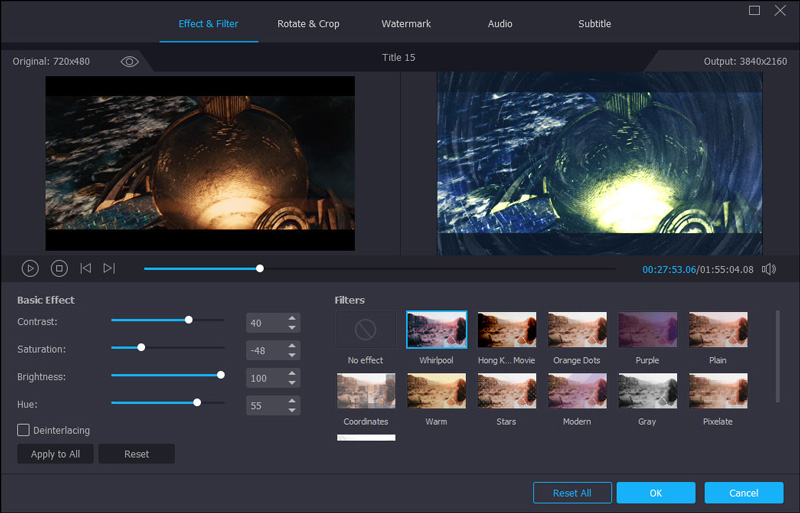Increase Contrast value with up arrow
The height and width of the screenshot is (513, 800).
[x=292, y=318]
